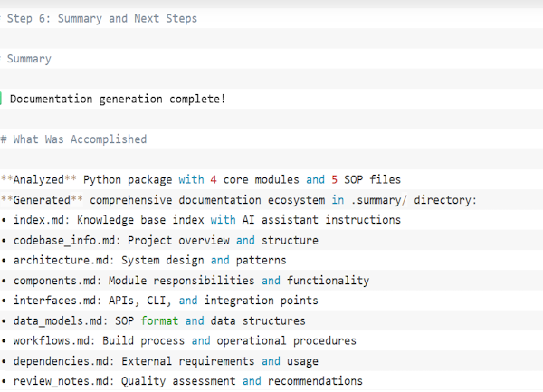Screen dimensions: 543x392
Task: Click the green 'format' keyword in data_models line
Action: click(159, 320)
